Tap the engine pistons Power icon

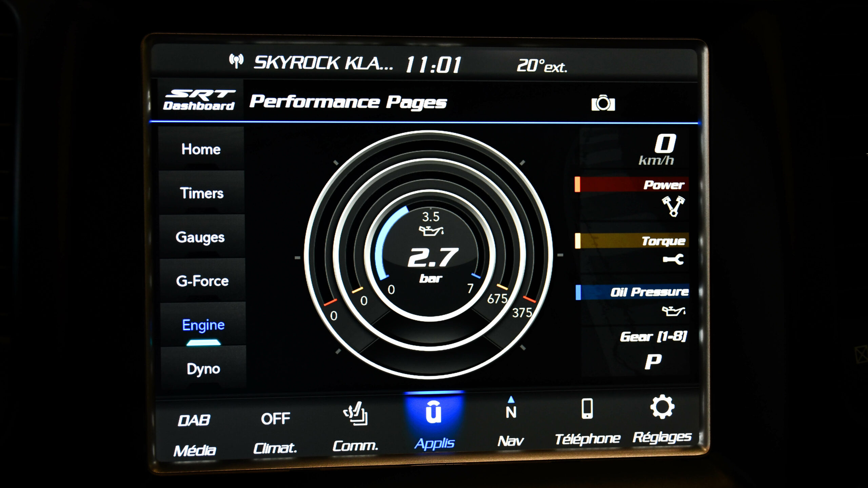click(673, 206)
